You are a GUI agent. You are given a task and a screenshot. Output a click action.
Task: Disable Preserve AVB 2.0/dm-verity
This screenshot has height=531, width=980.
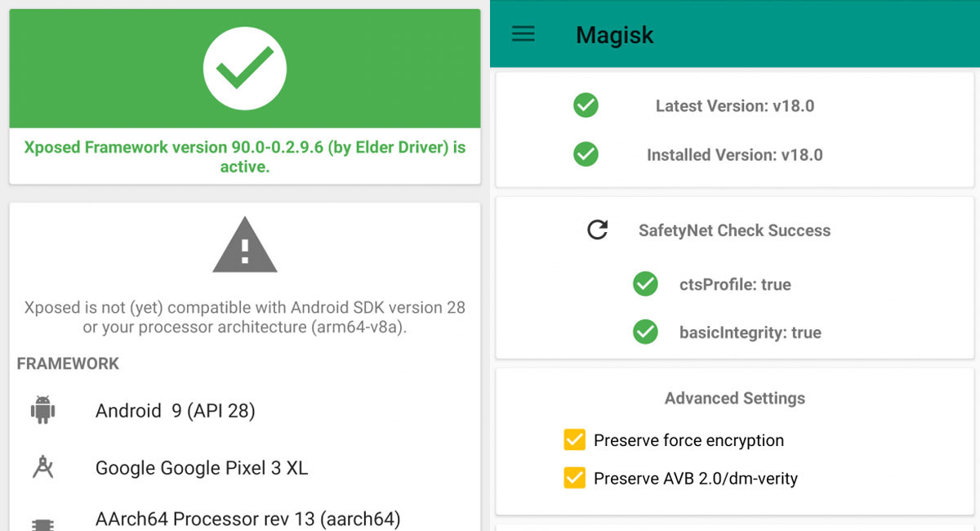click(574, 478)
